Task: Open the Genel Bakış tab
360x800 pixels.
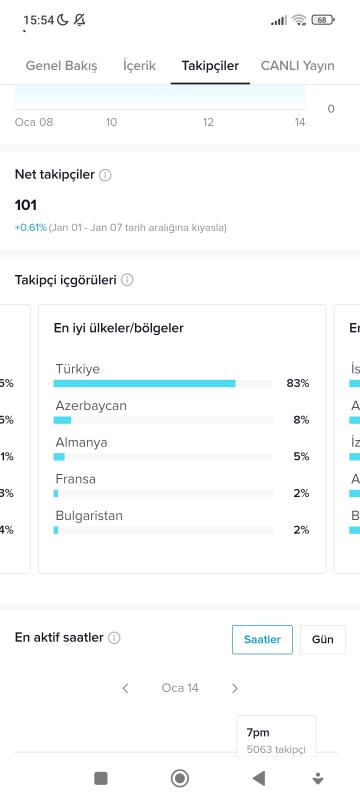Action: point(61,66)
